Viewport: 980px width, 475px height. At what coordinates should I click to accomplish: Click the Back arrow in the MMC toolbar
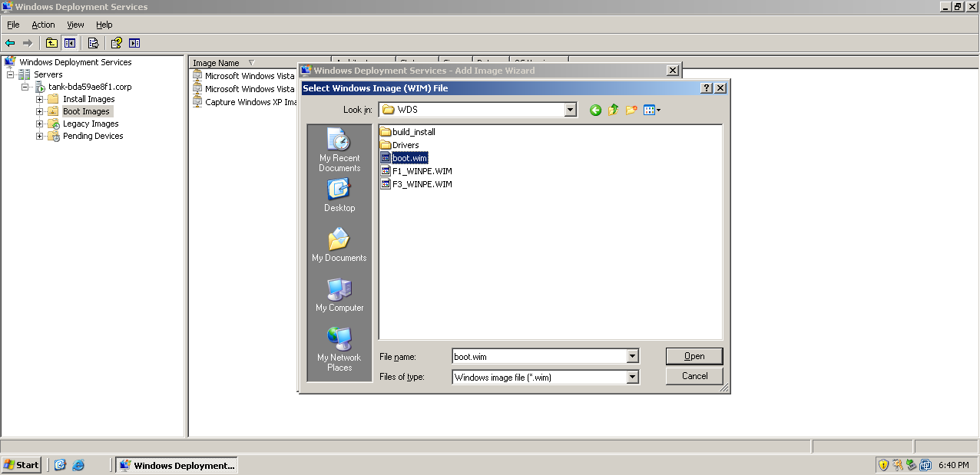tap(10, 43)
